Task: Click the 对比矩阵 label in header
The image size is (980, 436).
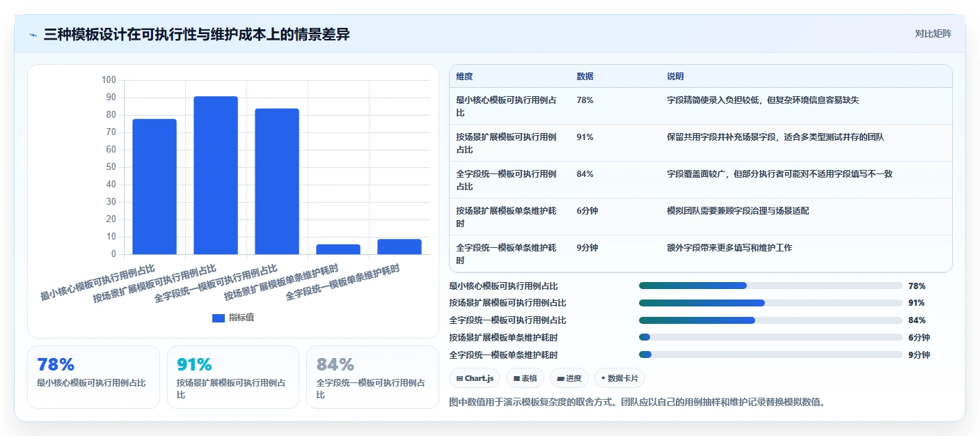Action: (933, 33)
